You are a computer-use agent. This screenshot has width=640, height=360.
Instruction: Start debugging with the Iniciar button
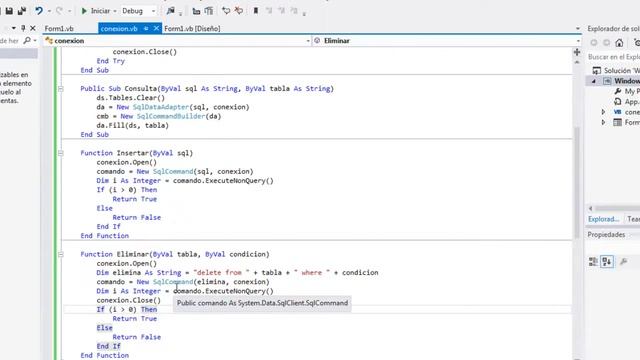click(x=96, y=11)
